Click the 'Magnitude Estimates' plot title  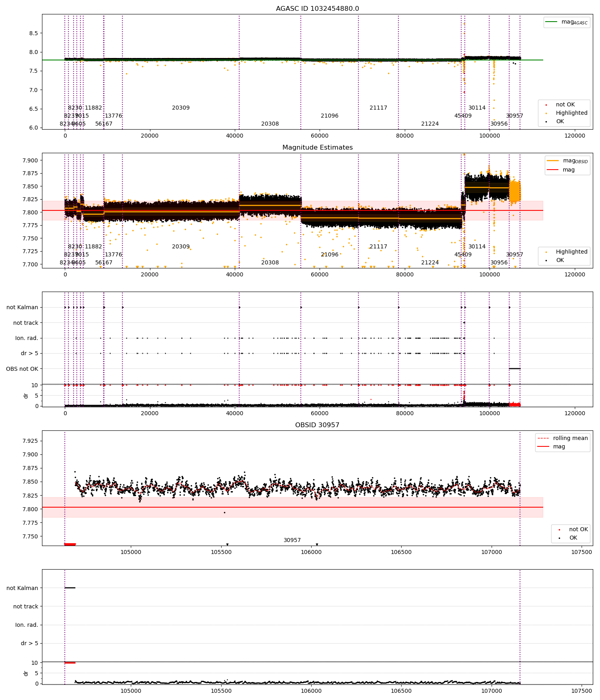click(317, 148)
